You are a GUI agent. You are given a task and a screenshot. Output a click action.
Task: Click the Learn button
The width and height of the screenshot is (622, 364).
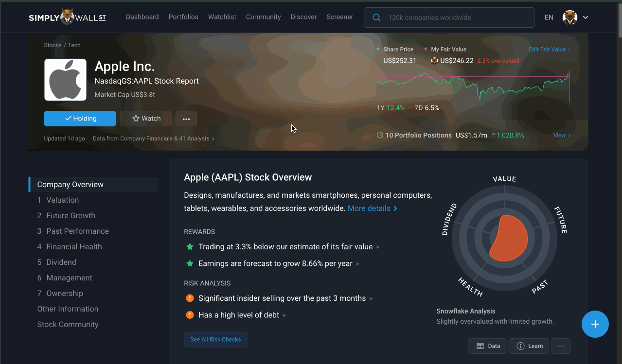point(529,346)
